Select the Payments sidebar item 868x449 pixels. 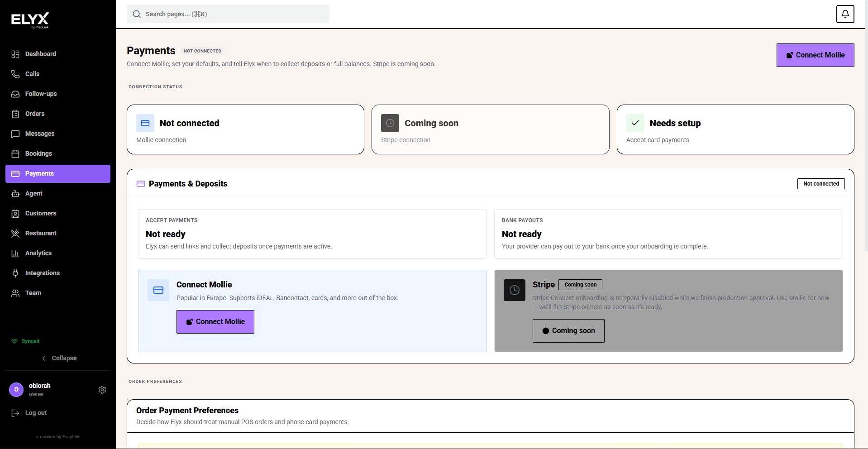point(58,174)
